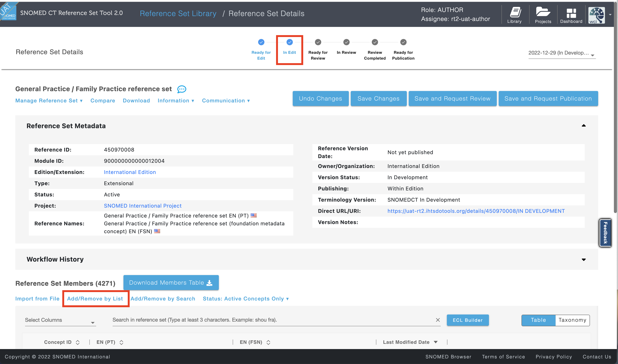
Task: Open the Feedback side tab
Action: point(605,233)
